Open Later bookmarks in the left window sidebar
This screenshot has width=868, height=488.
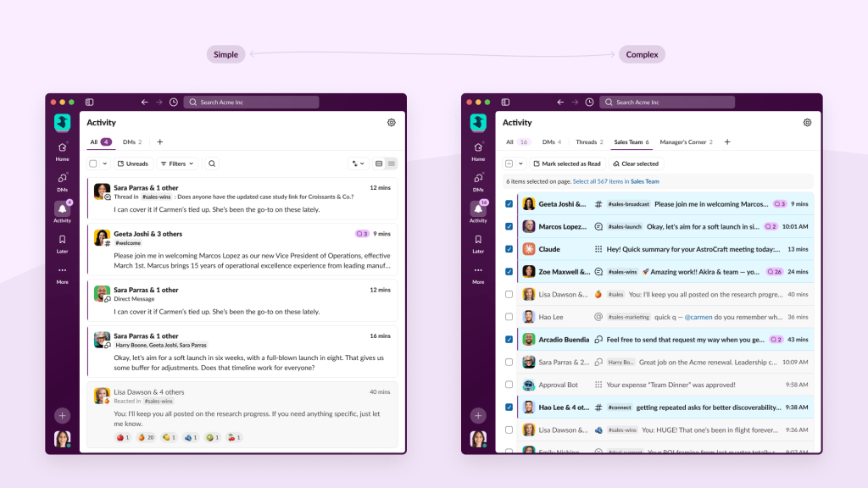tap(62, 240)
